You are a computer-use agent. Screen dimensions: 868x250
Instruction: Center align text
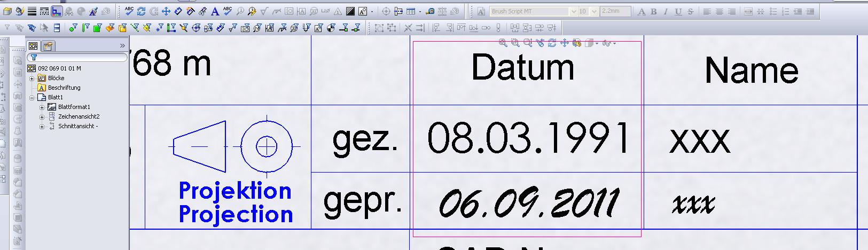coord(719,11)
